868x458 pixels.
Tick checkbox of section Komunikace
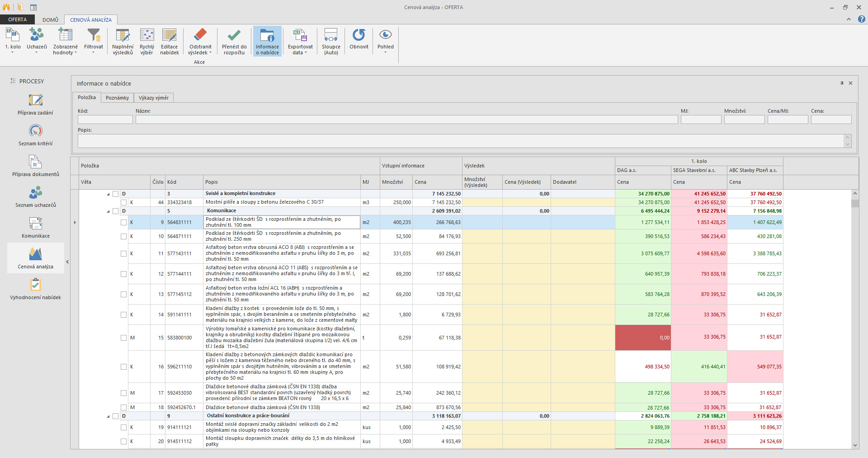click(116, 211)
